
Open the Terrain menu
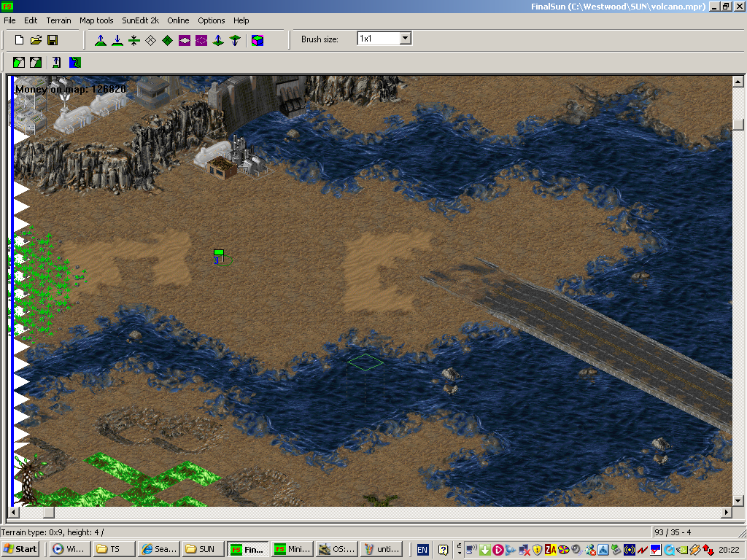pyautogui.click(x=58, y=20)
